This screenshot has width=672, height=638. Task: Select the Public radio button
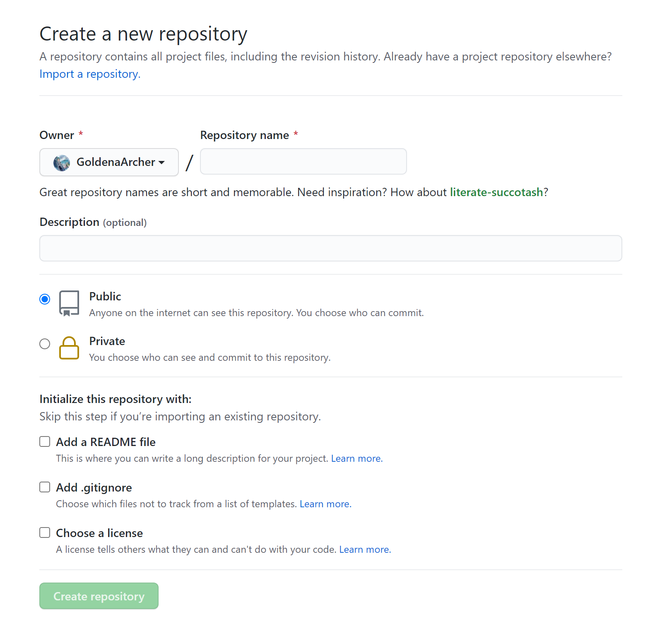(x=45, y=299)
